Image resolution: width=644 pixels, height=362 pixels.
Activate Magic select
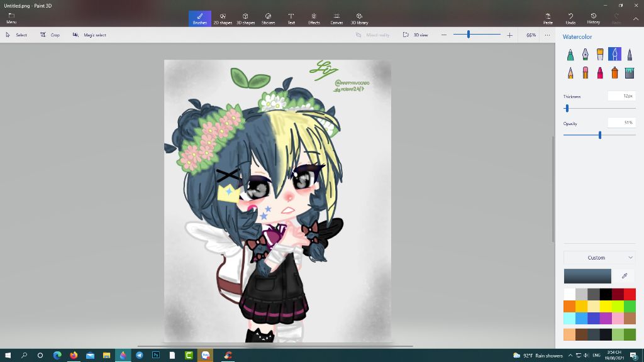(x=89, y=35)
